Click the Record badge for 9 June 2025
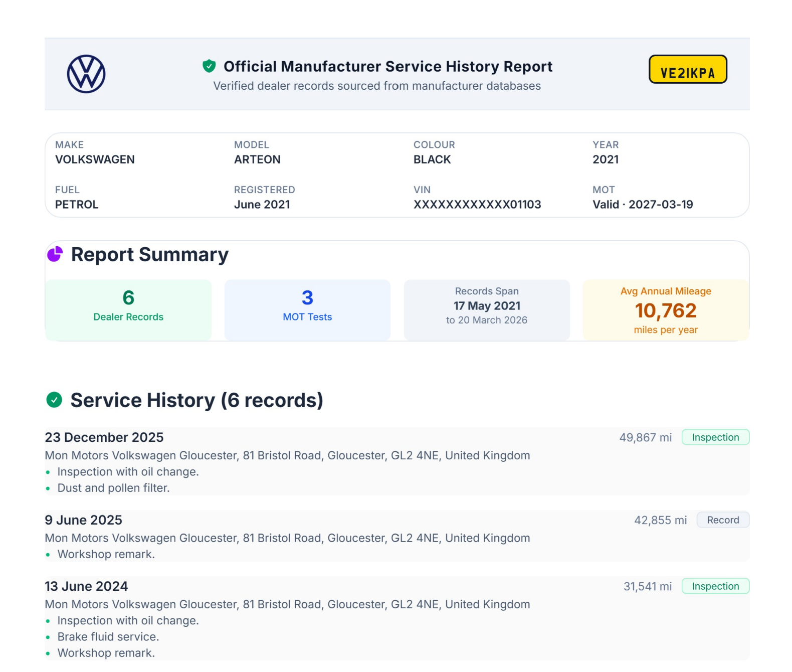Image resolution: width=792 pixels, height=672 pixels. (x=723, y=520)
